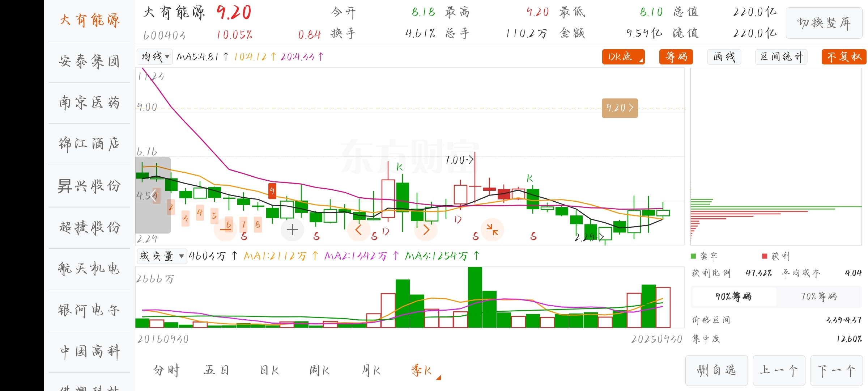Tap white left chevron on gray panel
The height and width of the screenshot is (391, 868).
pos(154,196)
